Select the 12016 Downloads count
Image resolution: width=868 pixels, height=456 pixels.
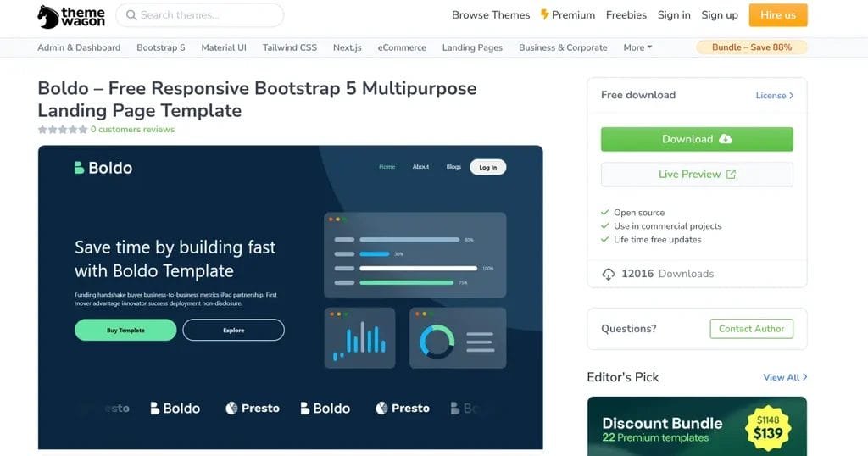[667, 274]
